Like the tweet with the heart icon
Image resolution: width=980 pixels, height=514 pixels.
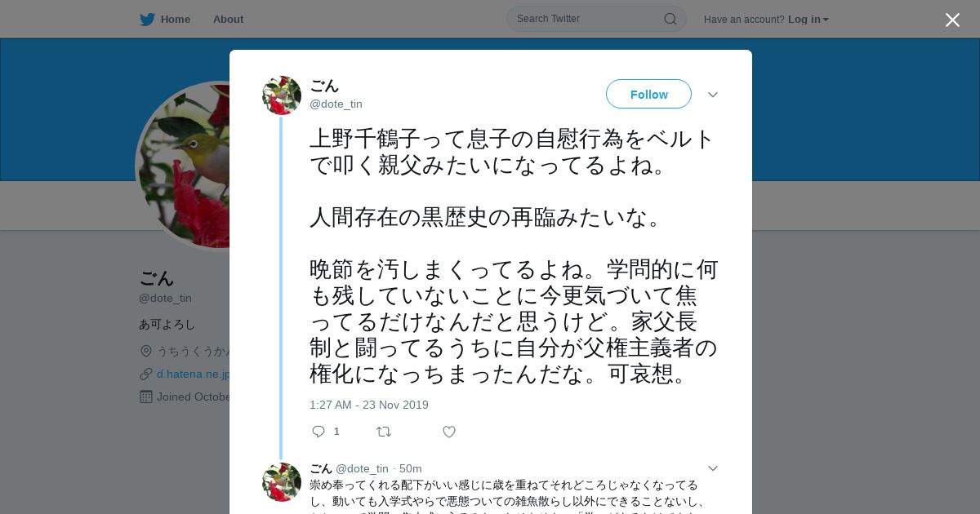coord(449,432)
